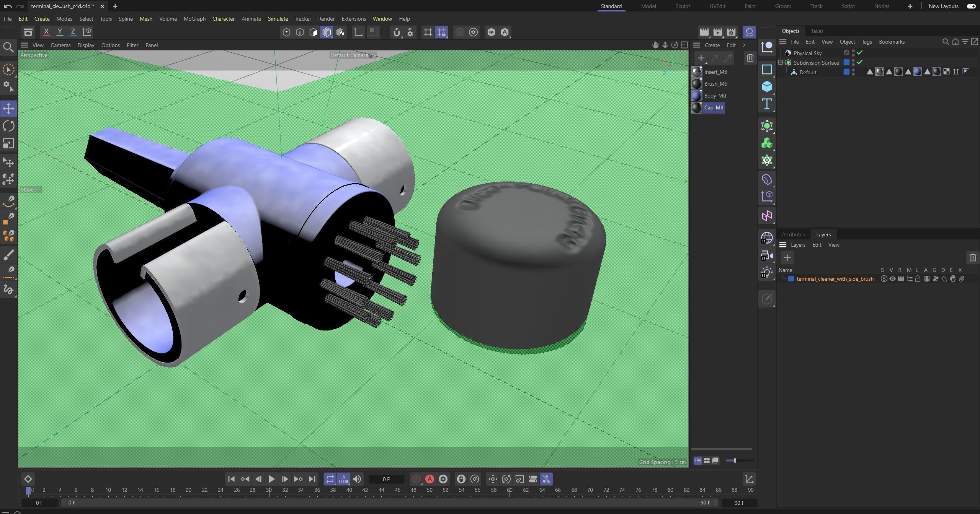Toggle Autokeying button
This screenshot has height=514, width=980.
(430, 479)
